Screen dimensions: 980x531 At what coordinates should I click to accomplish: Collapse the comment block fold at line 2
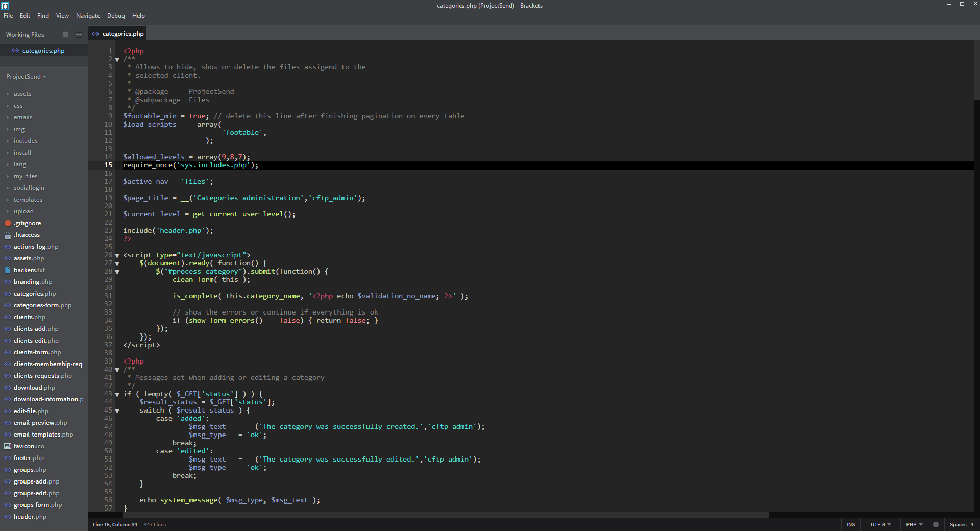(117, 59)
